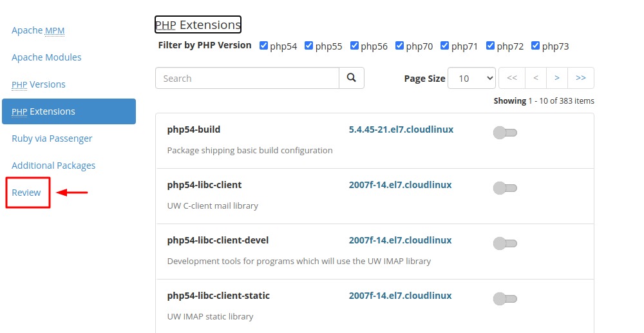Focus the extension Search field
This screenshot has height=333, width=644.
coord(247,78)
